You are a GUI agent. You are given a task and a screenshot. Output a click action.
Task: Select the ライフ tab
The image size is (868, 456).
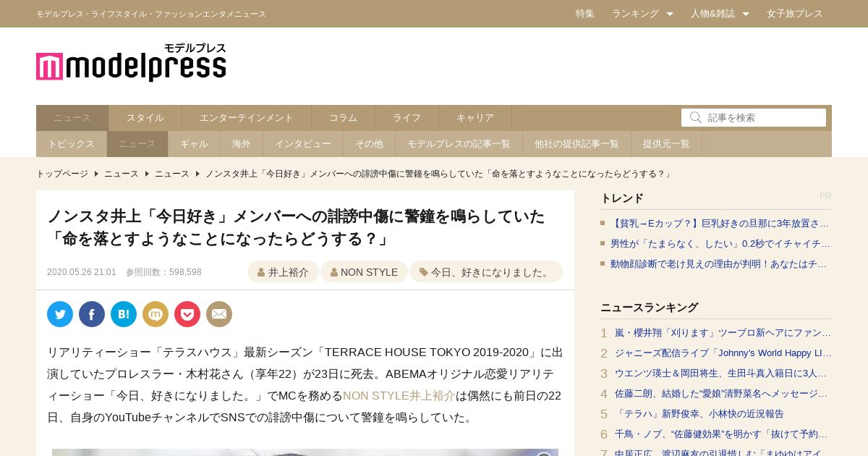(x=407, y=118)
